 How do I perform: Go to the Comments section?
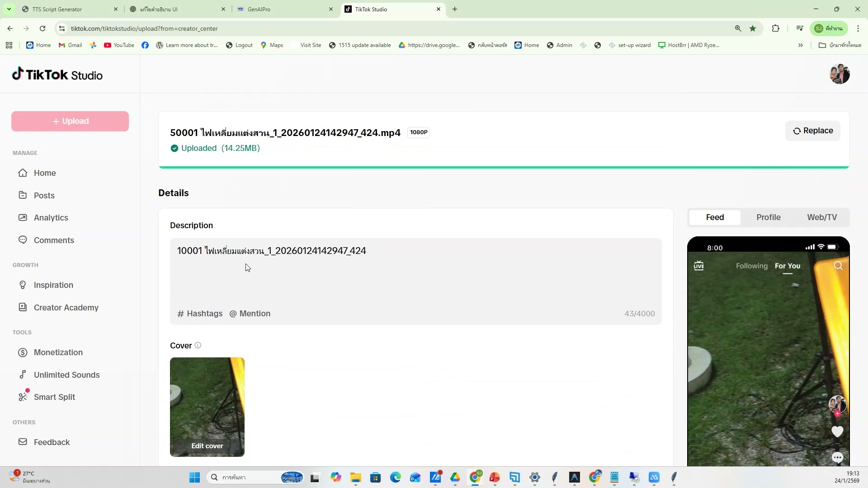[53, 240]
